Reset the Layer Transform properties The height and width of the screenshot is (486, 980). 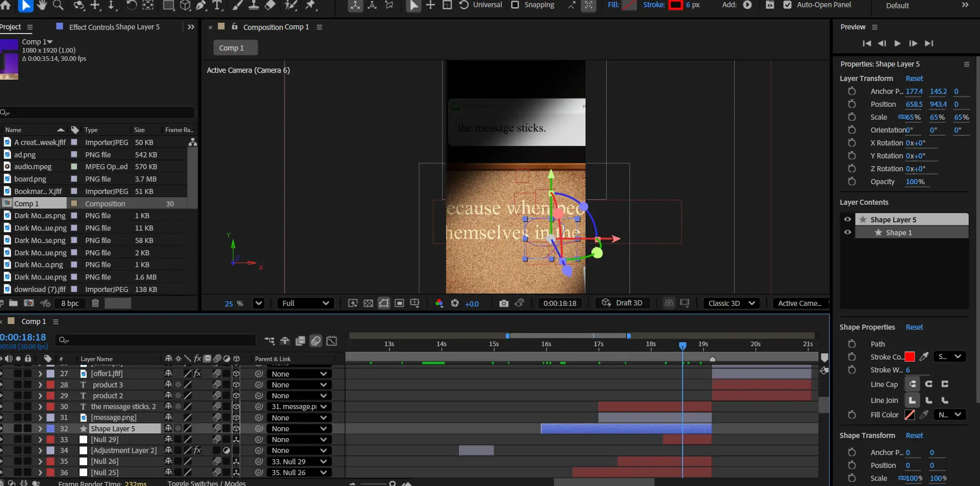[914, 78]
